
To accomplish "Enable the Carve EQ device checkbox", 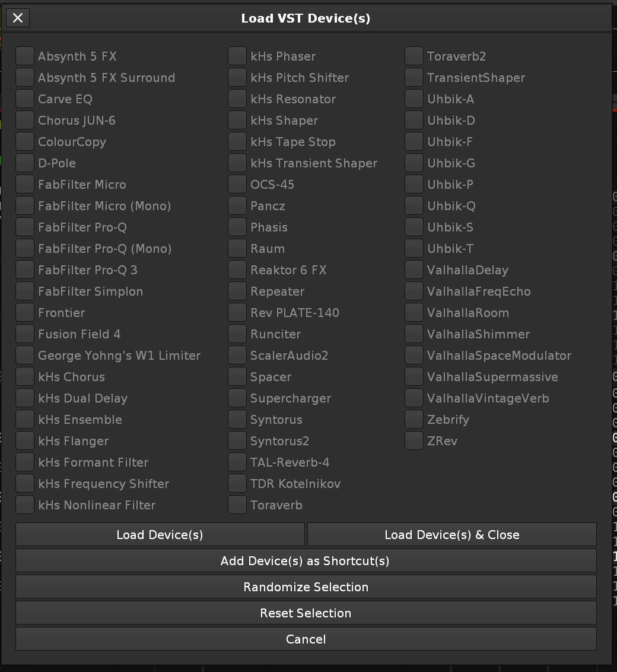I will point(25,99).
